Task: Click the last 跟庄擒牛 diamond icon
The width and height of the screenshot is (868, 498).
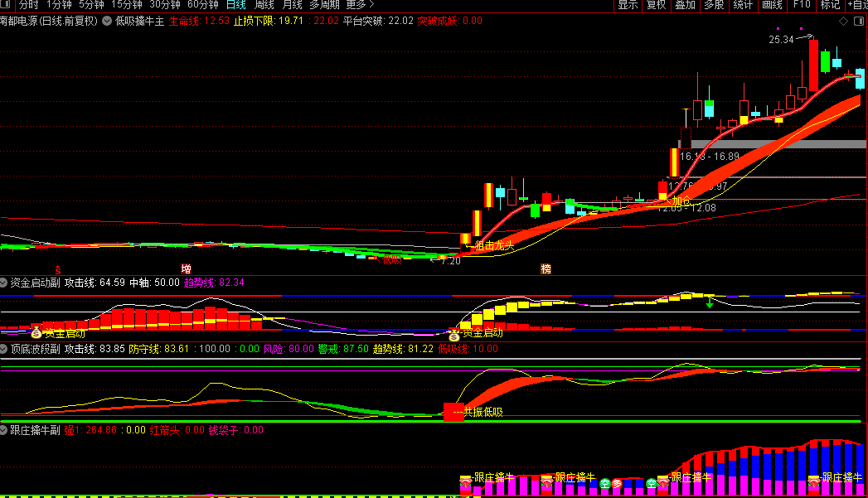Action: 814,482
